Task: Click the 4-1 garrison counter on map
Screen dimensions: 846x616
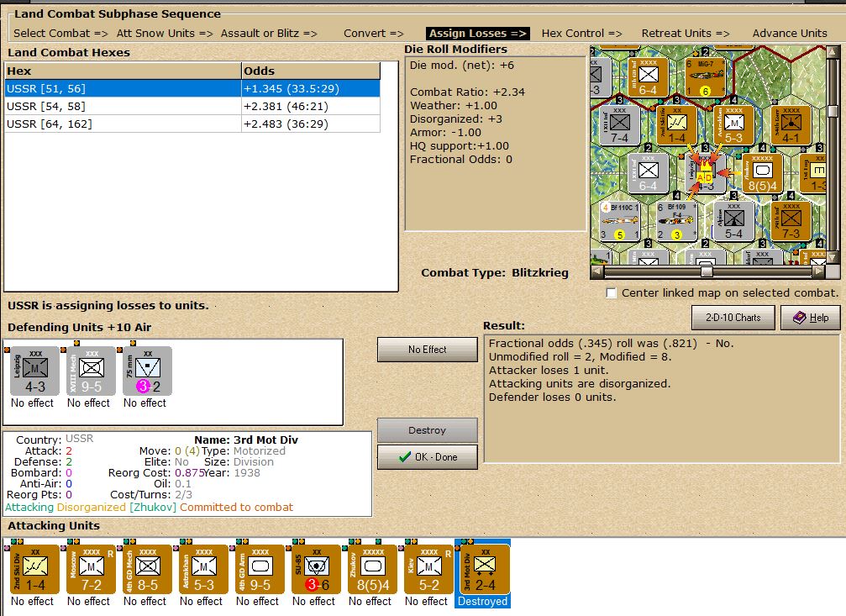Action: [791, 125]
